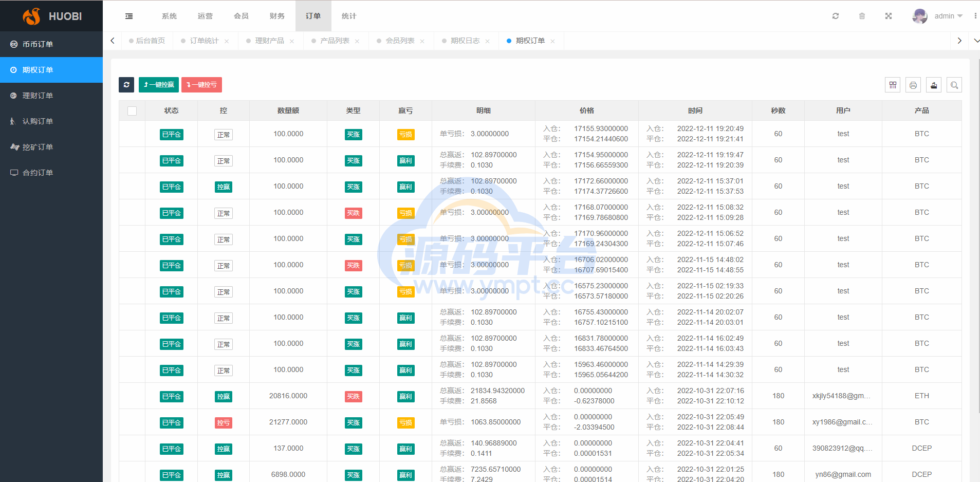Screen dimensions: 980x482
Task: Open the 统计 top menu
Action: [x=349, y=16]
